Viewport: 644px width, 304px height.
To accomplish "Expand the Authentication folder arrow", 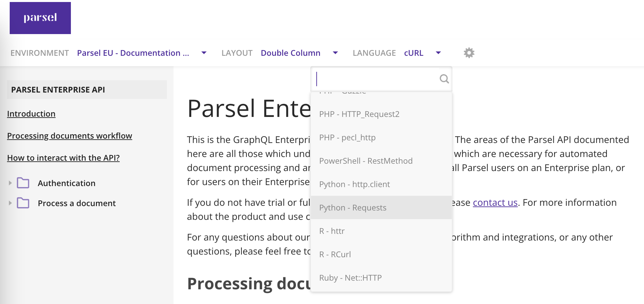I will (x=10, y=183).
